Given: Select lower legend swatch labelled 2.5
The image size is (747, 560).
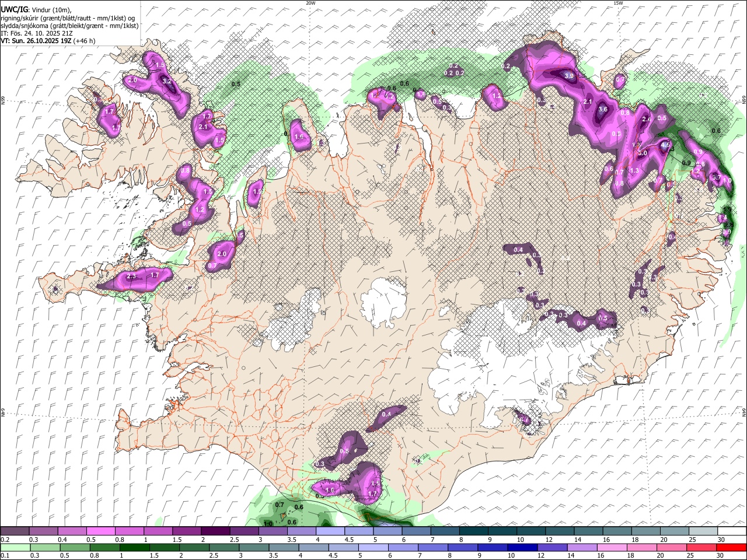Looking at the screenshot, I should pos(224,548).
